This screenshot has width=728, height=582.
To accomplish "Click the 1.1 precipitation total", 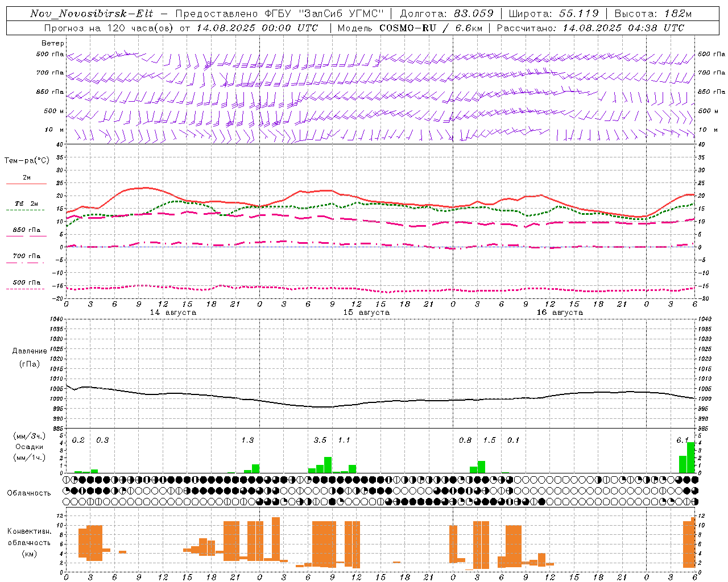I will point(344,440).
